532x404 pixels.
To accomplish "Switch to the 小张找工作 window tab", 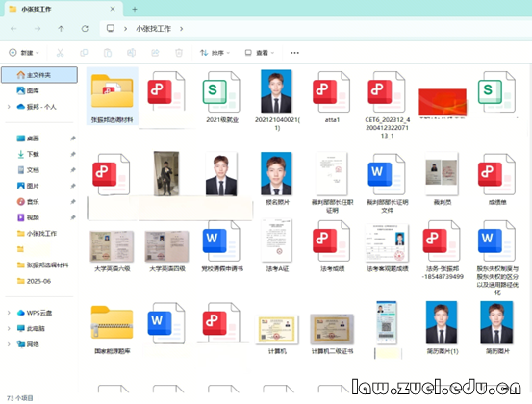I will pos(63,10).
